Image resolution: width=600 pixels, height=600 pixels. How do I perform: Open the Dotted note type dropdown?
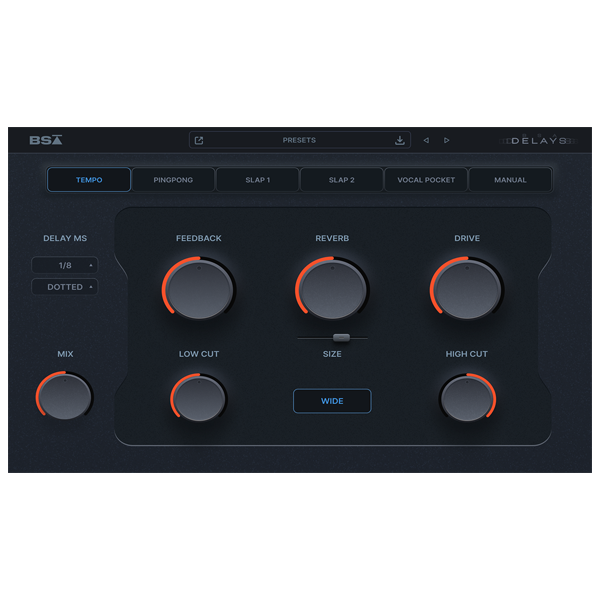65,287
